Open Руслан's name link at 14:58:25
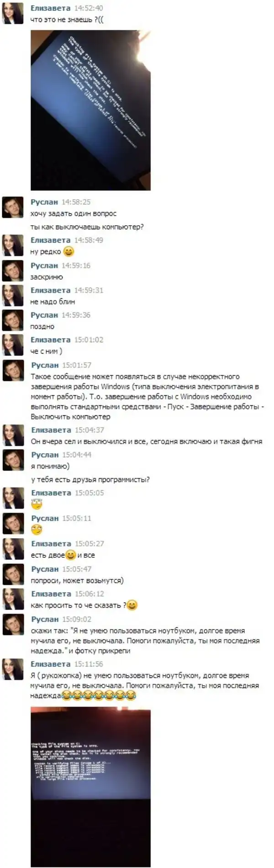This screenshot has width=274, height=868. pyautogui.click(x=44, y=202)
